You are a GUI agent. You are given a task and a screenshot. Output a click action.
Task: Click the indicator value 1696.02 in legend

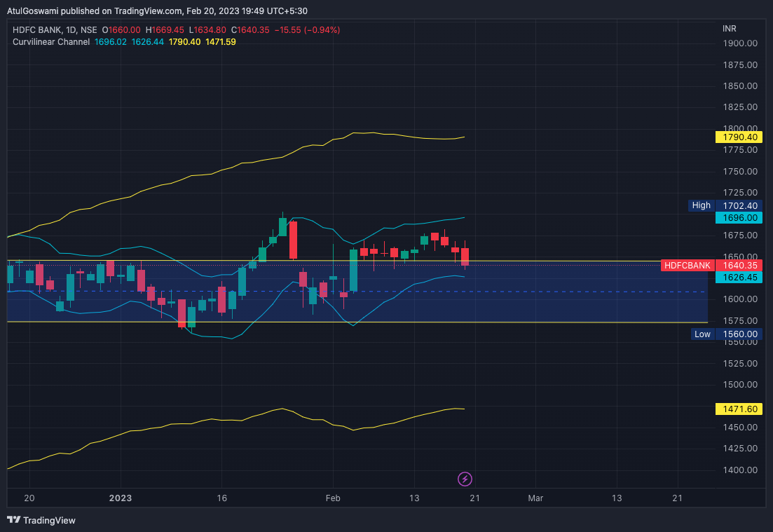[111, 42]
